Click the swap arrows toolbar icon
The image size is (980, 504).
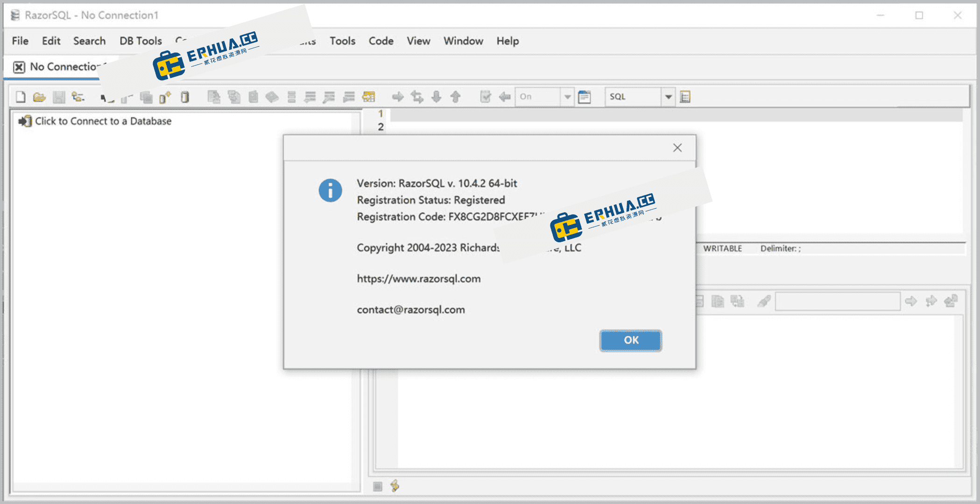[417, 97]
